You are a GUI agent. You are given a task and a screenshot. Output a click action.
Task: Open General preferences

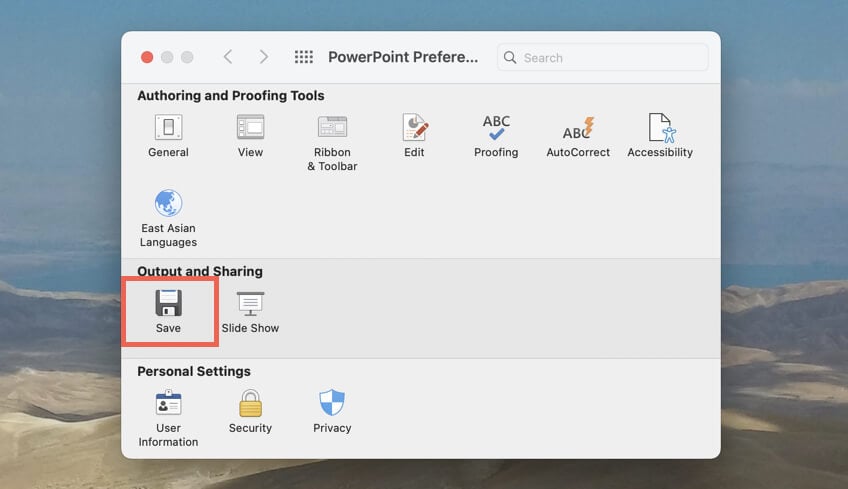[x=168, y=136]
